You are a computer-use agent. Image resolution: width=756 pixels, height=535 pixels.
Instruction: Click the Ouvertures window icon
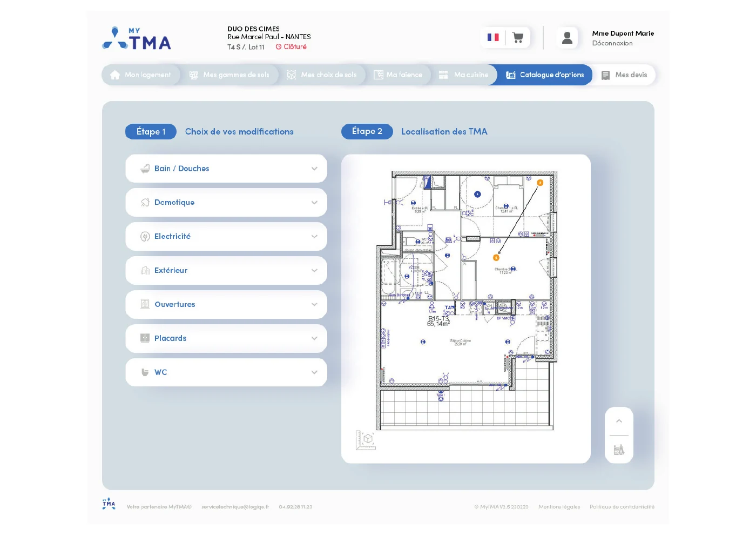coord(145,304)
